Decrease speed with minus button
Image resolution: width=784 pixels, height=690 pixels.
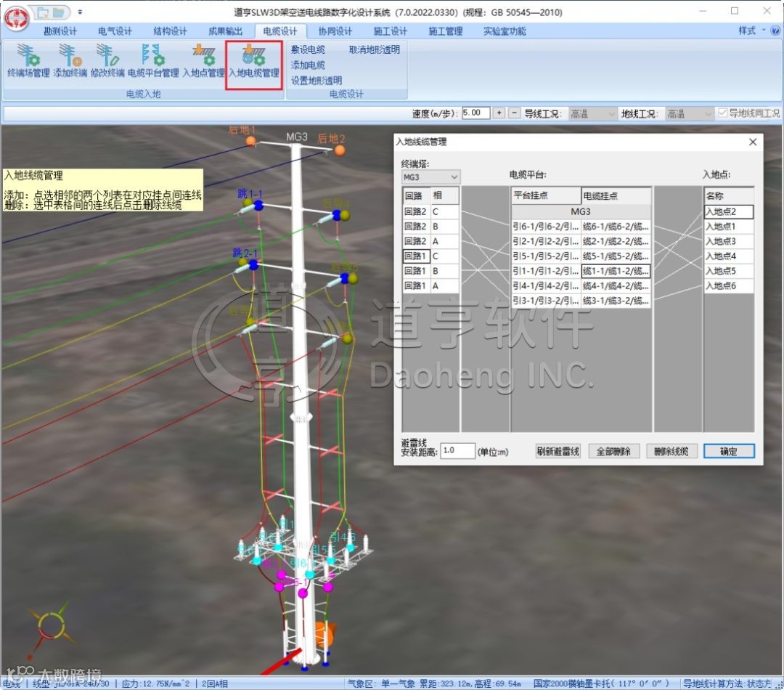tap(514, 113)
